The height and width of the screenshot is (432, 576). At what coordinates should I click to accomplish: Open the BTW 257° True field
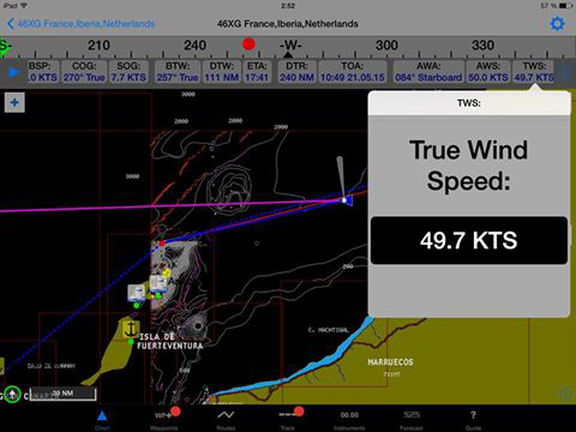pos(177,72)
